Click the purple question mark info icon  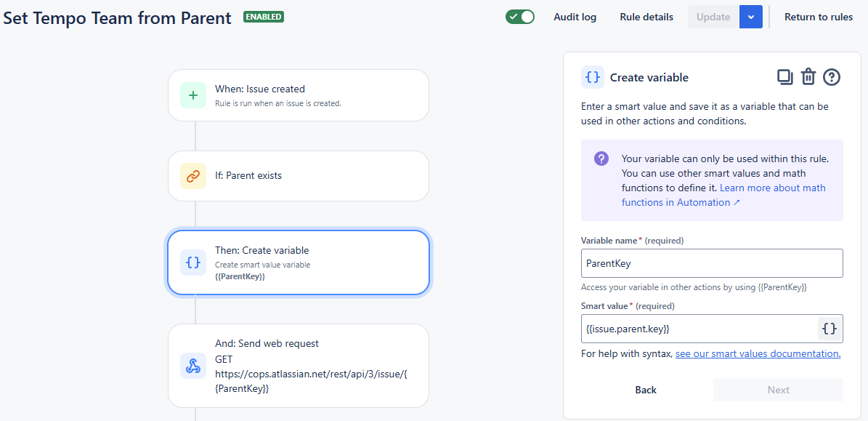pyautogui.click(x=601, y=159)
